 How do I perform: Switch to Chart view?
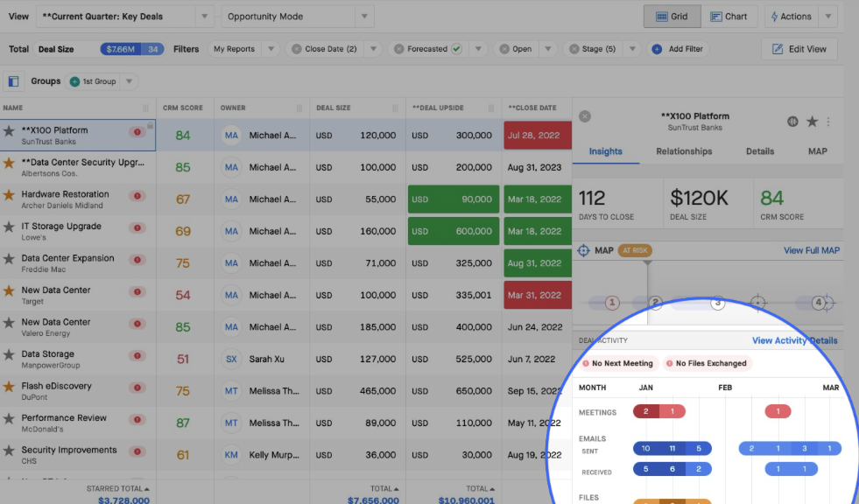click(729, 17)
